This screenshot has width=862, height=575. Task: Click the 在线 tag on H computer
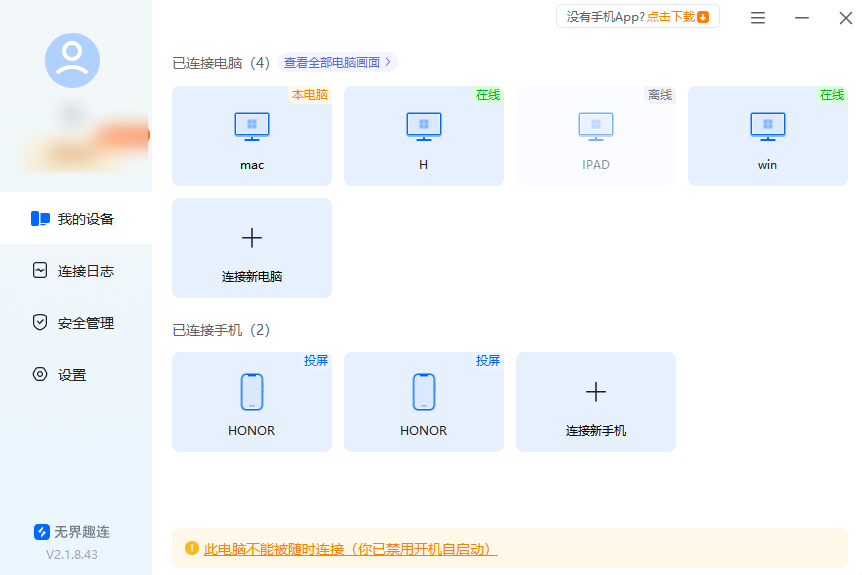coord(488,95)
